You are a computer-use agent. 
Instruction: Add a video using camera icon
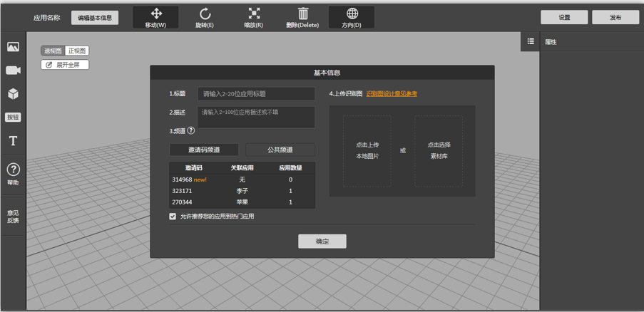click(13, 70)
